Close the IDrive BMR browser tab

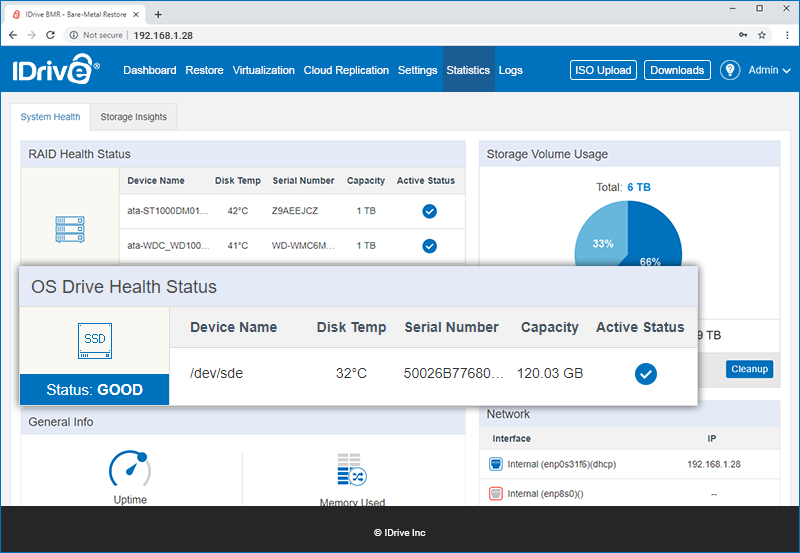(x=136, y=14)
